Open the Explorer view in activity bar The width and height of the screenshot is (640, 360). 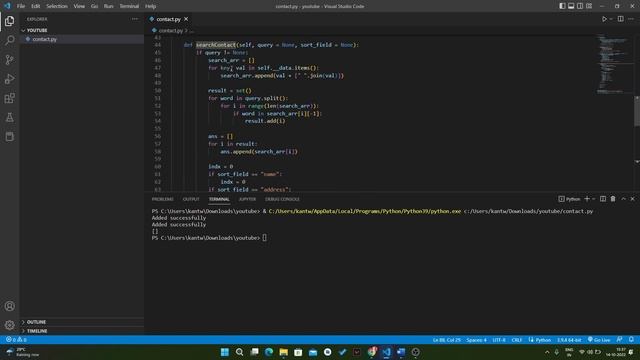point(9,21)
